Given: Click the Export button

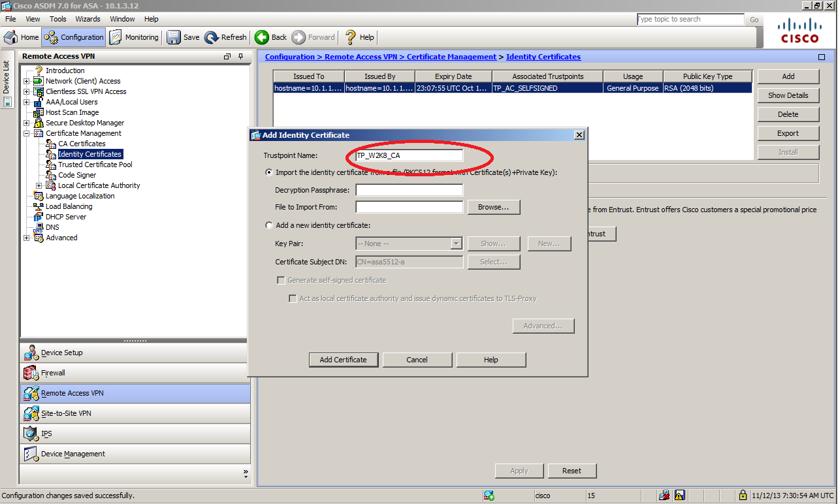Looking at the screenshot, I should (788, 133).
